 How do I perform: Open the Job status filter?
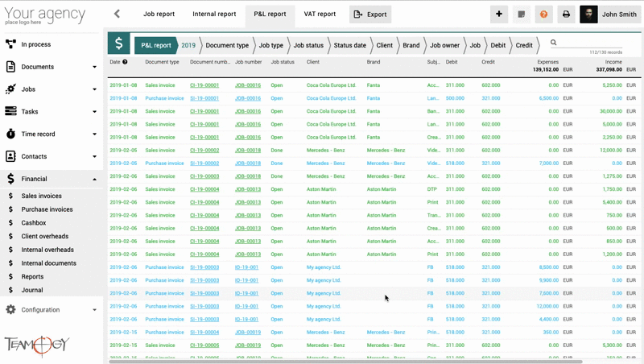308,45
